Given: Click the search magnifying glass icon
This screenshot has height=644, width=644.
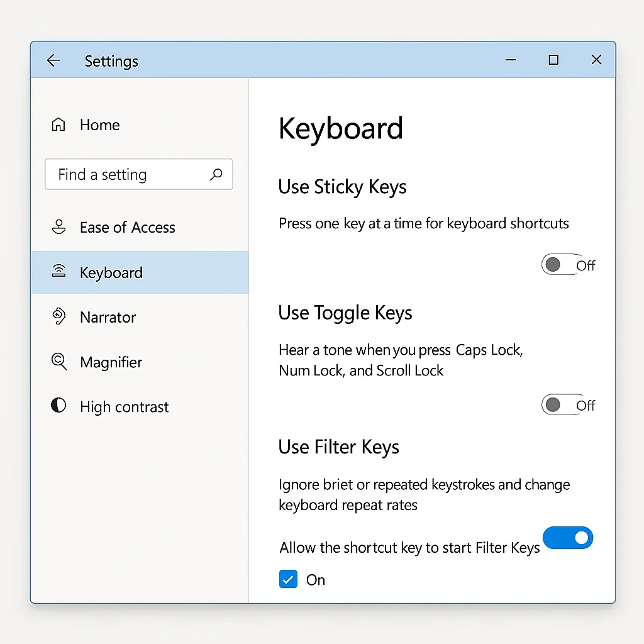Looking at the screenshot, I should pyautogui.click(x=216, y=174).
